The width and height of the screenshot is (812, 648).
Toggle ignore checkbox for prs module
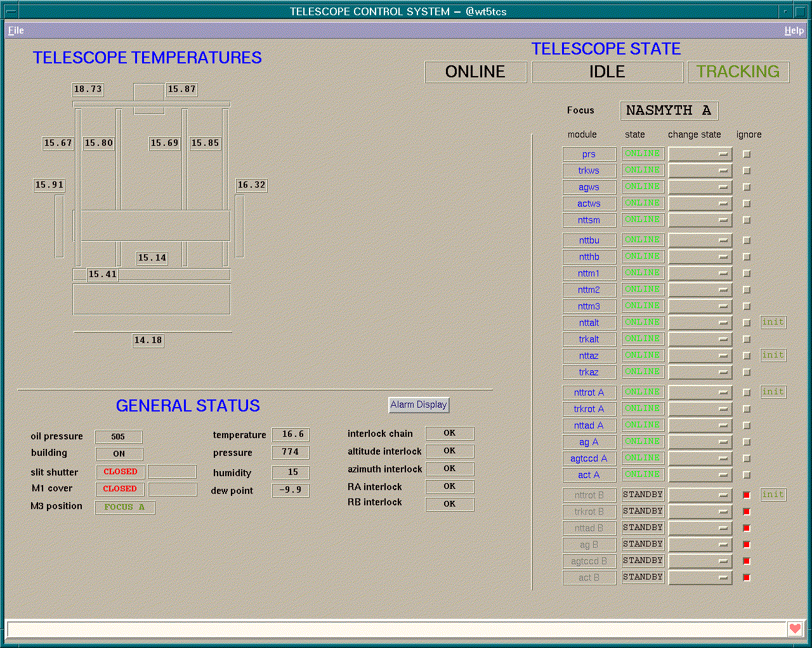pyautogui.click(x=747, y=154)
